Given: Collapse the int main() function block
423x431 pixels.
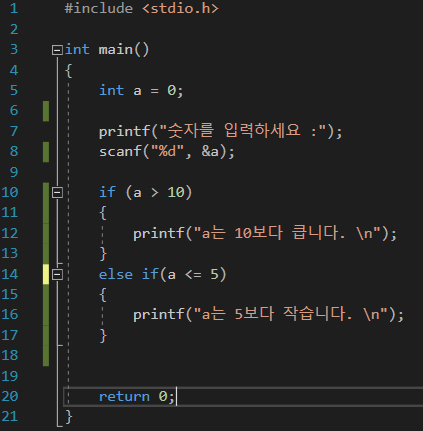Looking at the screenshot, I should pyautogui.click(x=57, y=50).
